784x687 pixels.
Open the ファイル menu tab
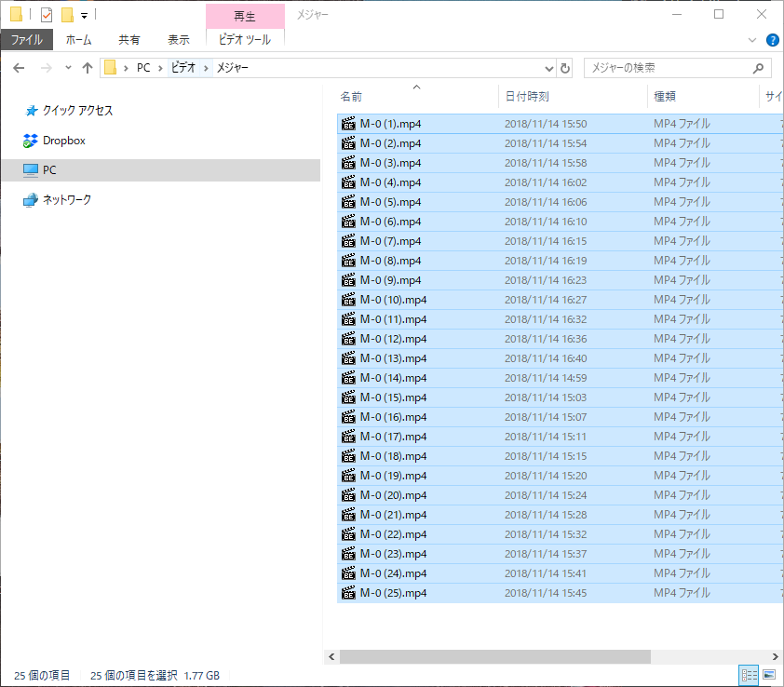click(x=26, y=40)
